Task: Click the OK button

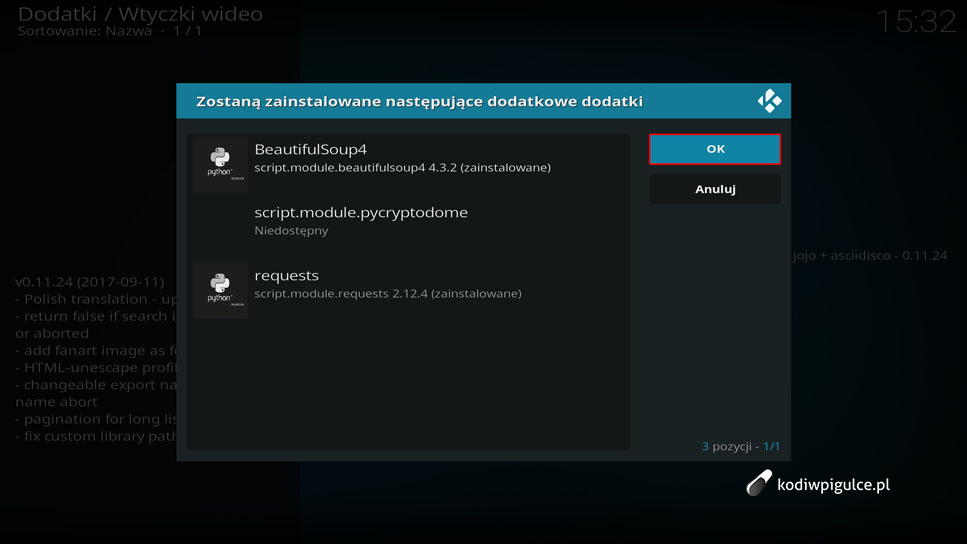Action: click(x=715, y=149)
